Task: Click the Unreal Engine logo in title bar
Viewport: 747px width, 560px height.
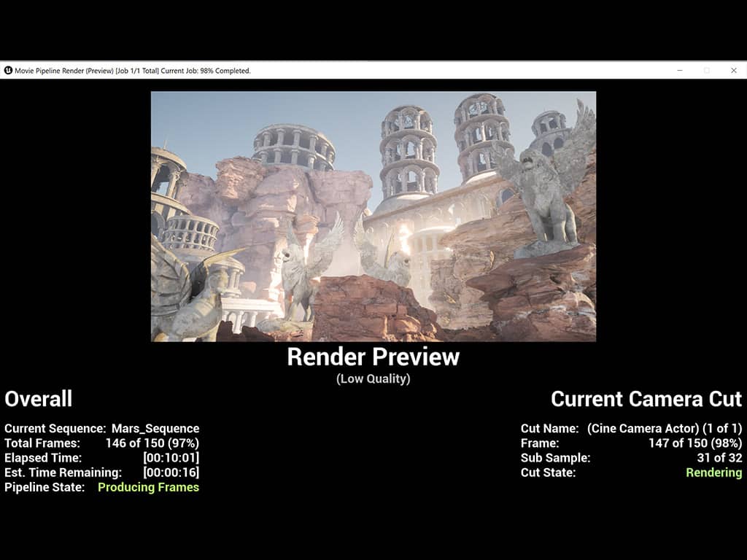Action: (8, 71)
